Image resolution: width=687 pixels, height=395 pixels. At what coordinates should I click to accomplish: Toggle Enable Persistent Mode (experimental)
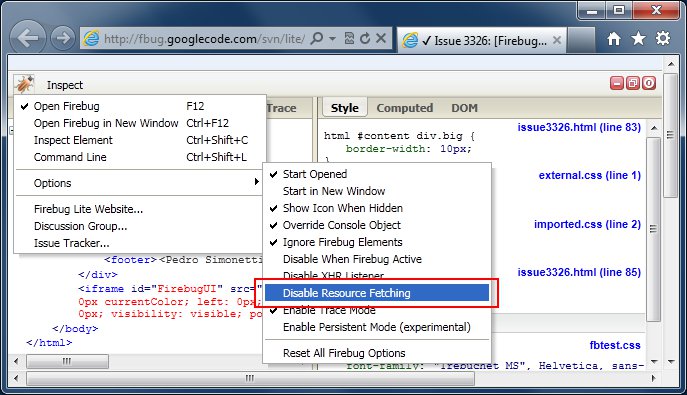377,327
